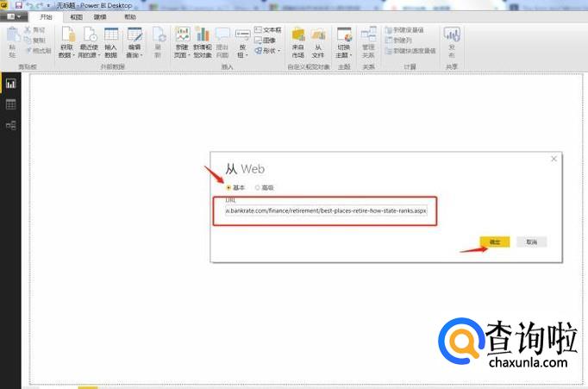Switch to Data view in left sidebar

click(x=10, y=104)
